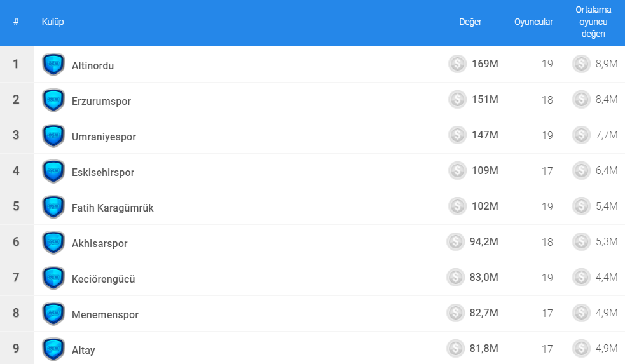Click the # rank column header
The image size is (625, 364).
[16, 22]
